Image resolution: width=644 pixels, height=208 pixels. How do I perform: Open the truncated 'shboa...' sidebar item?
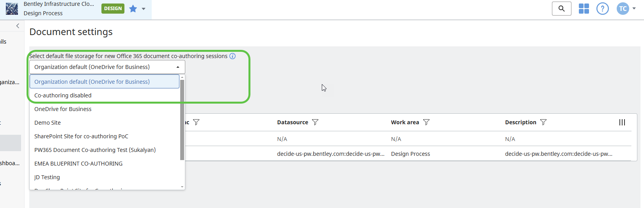[x=10, y=163]
